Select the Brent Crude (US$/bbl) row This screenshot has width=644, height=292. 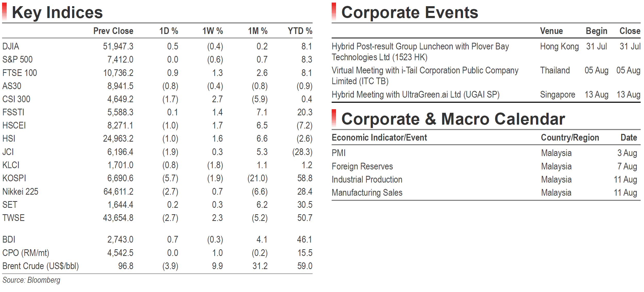157,266
